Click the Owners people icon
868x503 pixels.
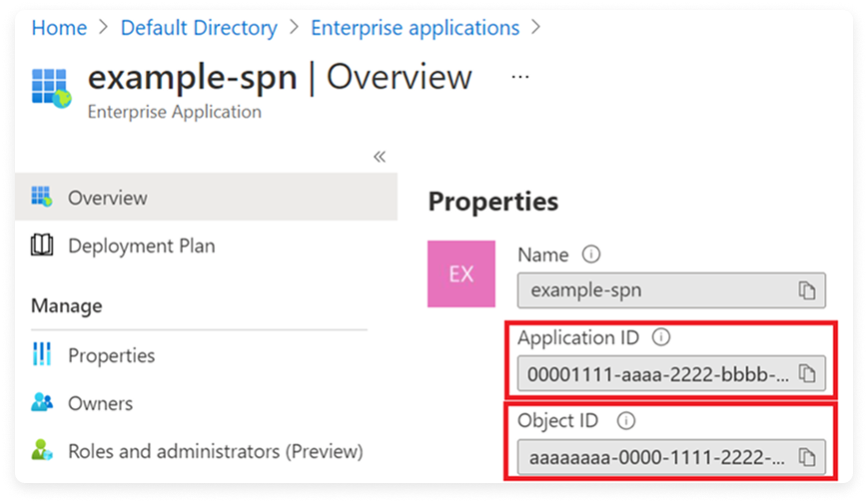click(42, 402)
